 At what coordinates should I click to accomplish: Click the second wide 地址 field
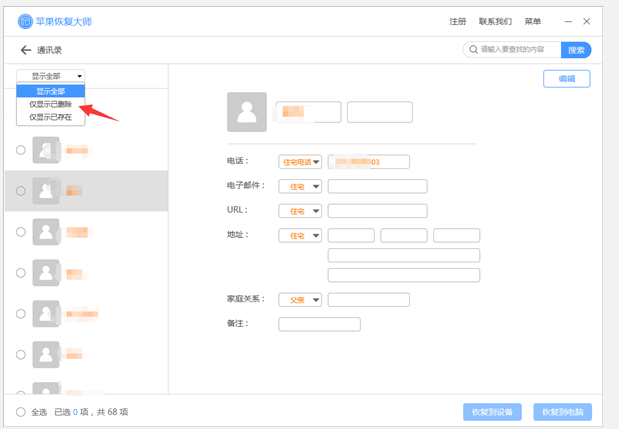coord(404,275)
